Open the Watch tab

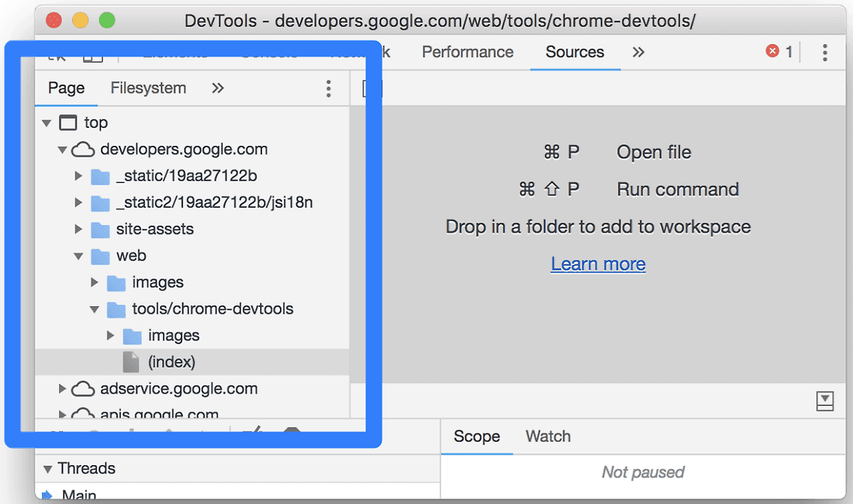pos(547,437)
